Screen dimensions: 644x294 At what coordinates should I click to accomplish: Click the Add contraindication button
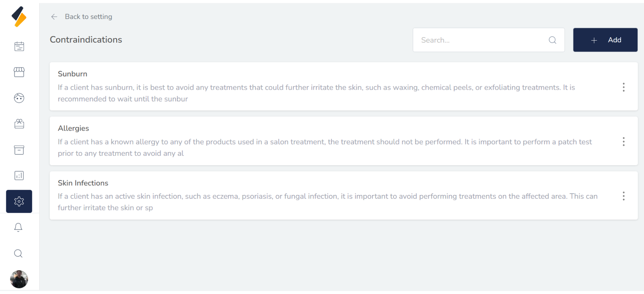tap(605, 40)
